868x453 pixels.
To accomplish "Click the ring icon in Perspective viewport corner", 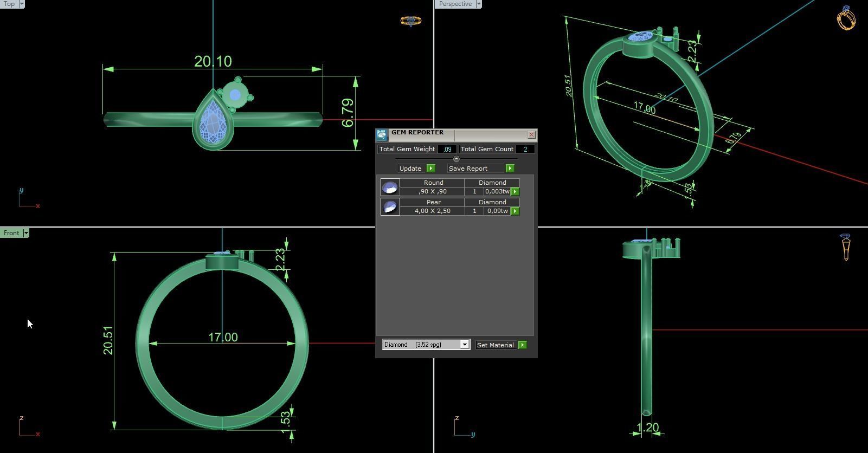I will (846, 18).
